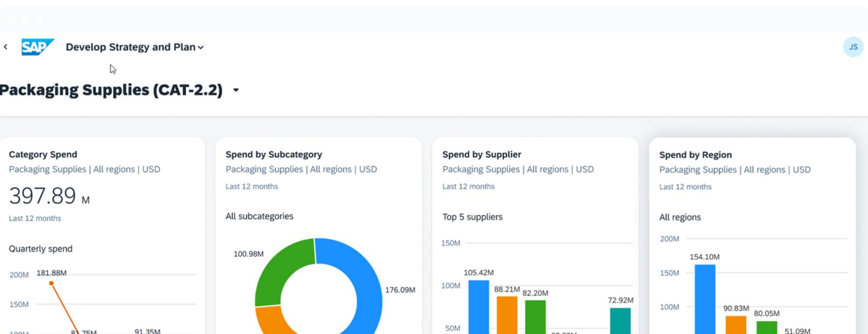This screenshot has height=334, width=868.
Task: Click the Spend by Region card heading
Action: point(695,155)
